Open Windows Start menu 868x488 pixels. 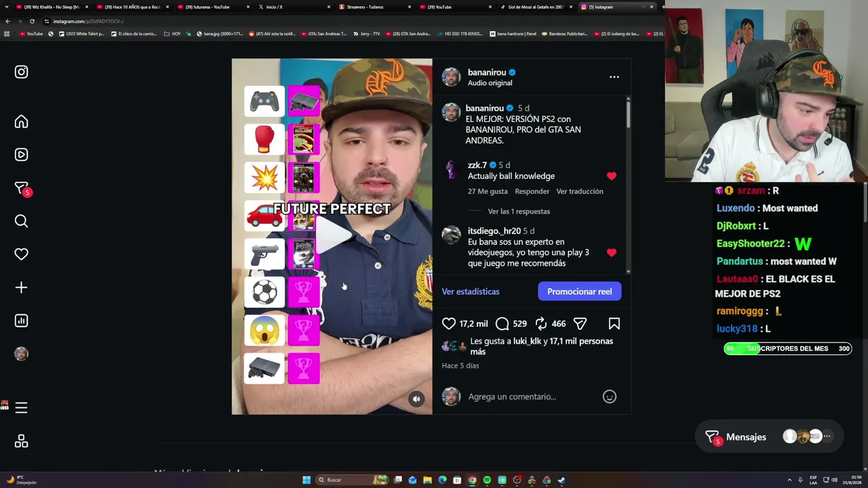click(307, 480)
